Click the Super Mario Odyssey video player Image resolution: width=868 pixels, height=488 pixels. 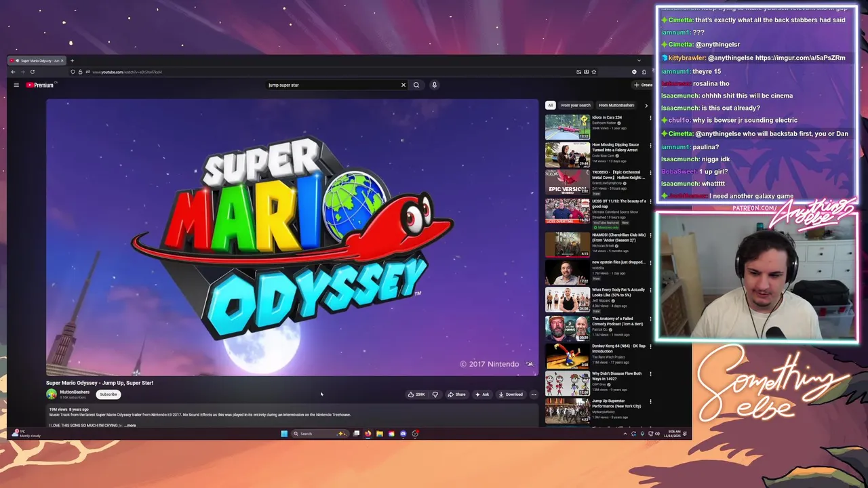tap(292, 237)
